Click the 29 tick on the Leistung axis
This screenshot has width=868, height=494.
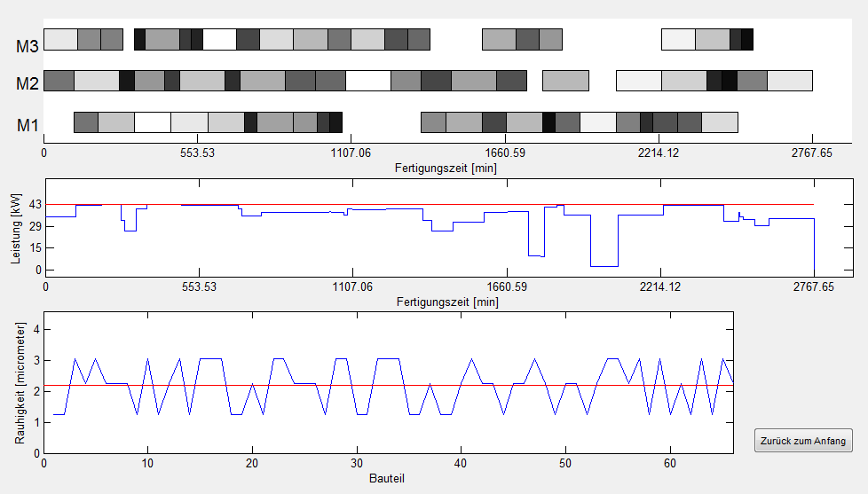click(x=36, y=227)
